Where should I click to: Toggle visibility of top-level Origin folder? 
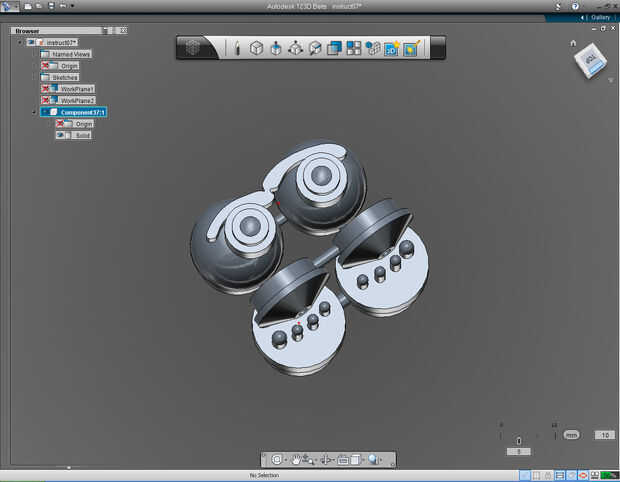tap(45, 66)
